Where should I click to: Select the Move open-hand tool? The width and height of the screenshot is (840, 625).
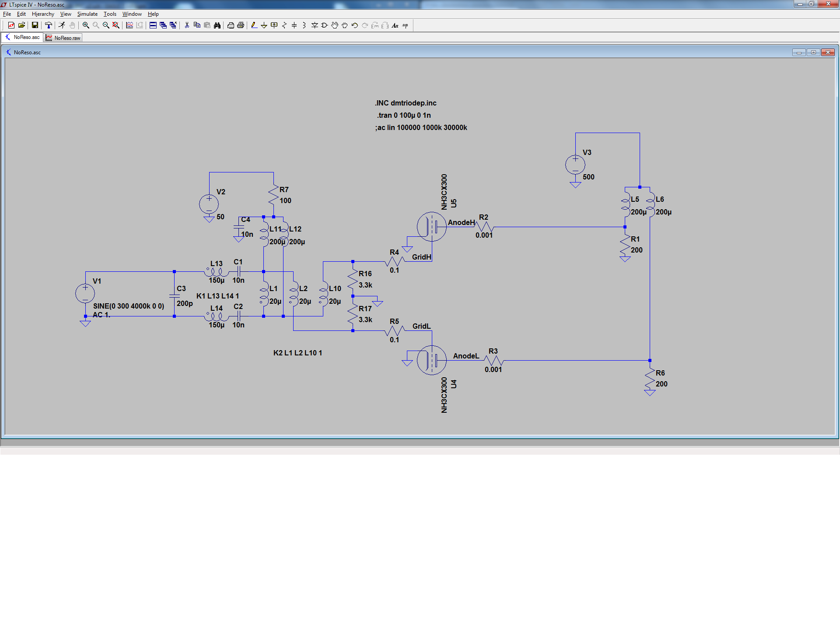point(335,25)
